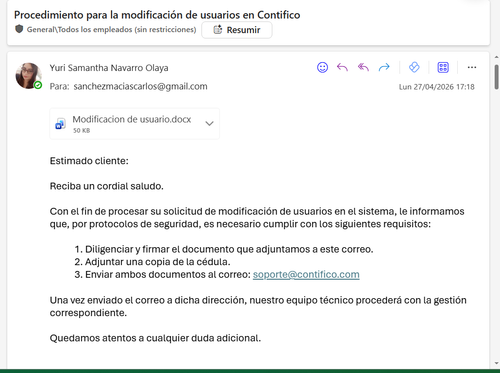Viewport: 500px width, 373px height.
Task: Click the Resumir summarize button
Action: 237,30
